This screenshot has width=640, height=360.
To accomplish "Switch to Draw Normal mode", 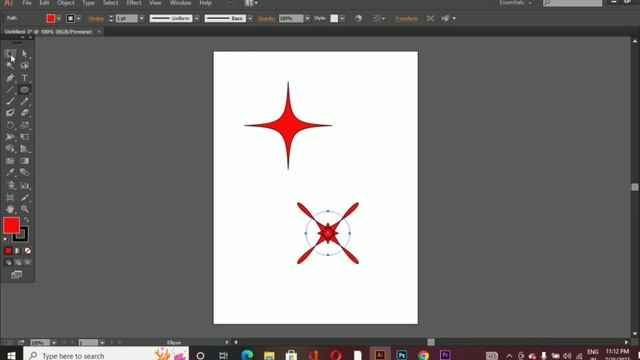I will (9, 262).
